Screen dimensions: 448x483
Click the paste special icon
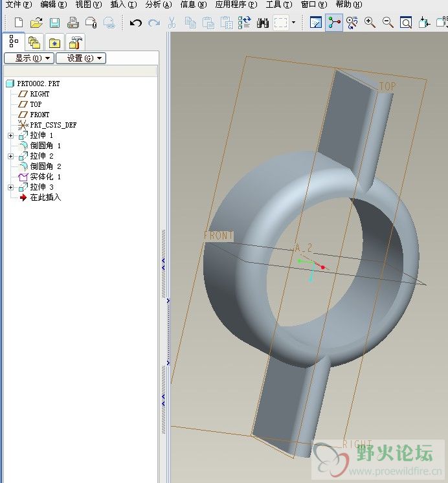tap(227, 23)
